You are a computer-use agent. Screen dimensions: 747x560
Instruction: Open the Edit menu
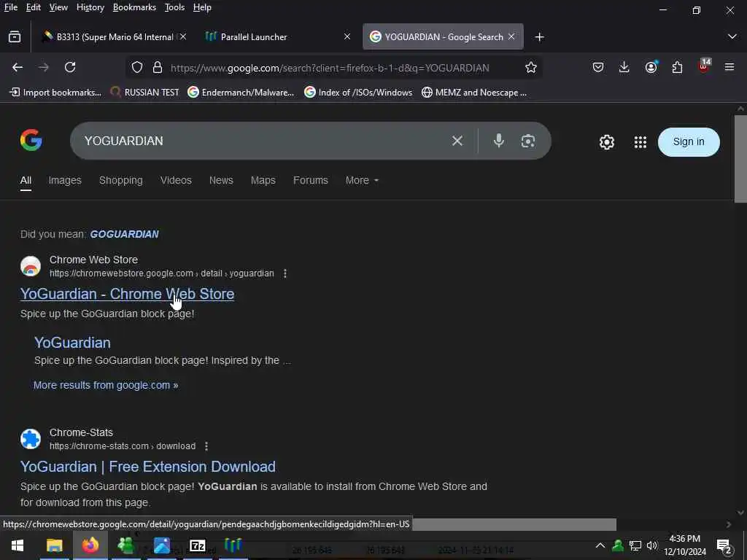pyautogui.click(x=34, y=7)
